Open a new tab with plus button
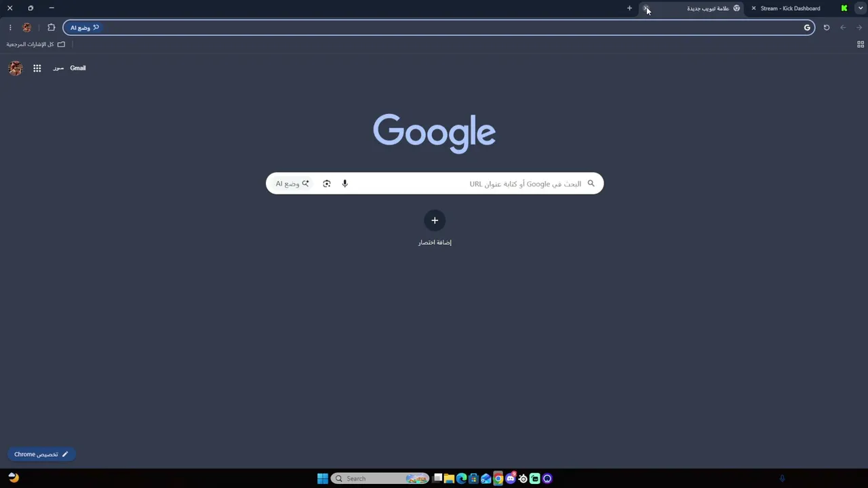868x488 pixels. (x=629, y=8)
